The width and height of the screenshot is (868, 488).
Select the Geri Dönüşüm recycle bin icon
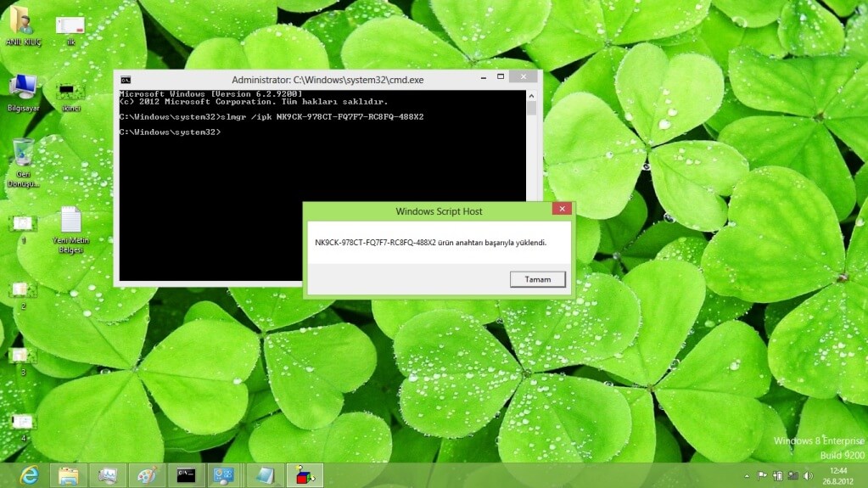(x=23, y=153)
